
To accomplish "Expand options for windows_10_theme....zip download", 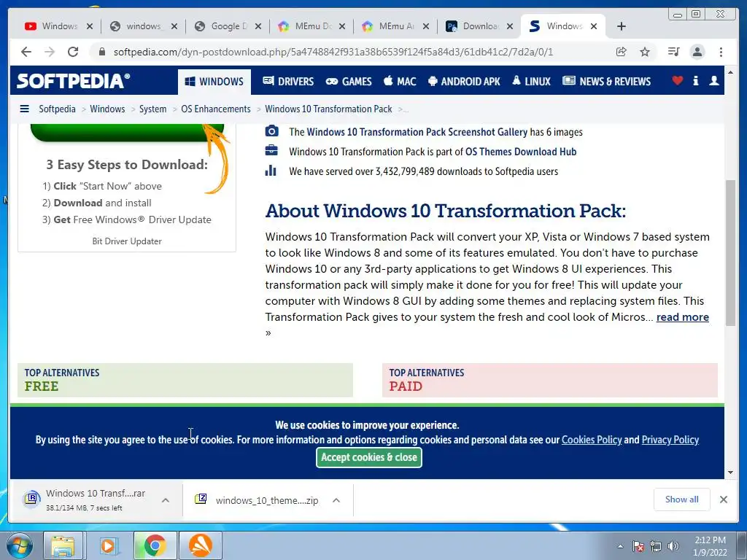I will (x=336, y=500).
